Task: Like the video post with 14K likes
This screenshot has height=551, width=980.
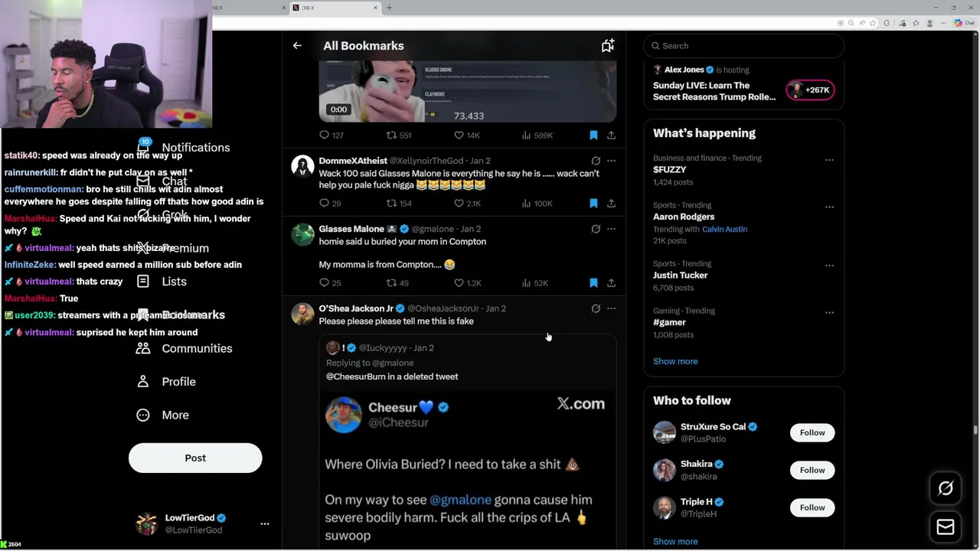Action: 466,135
